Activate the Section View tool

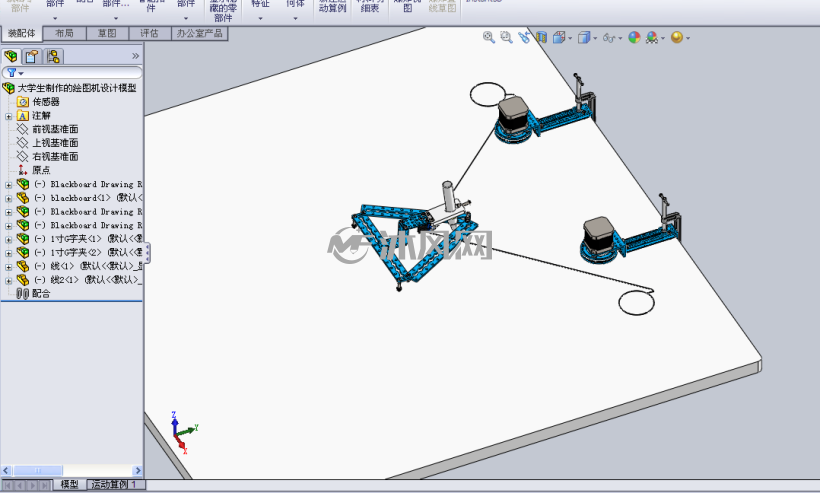click(541, 37)
